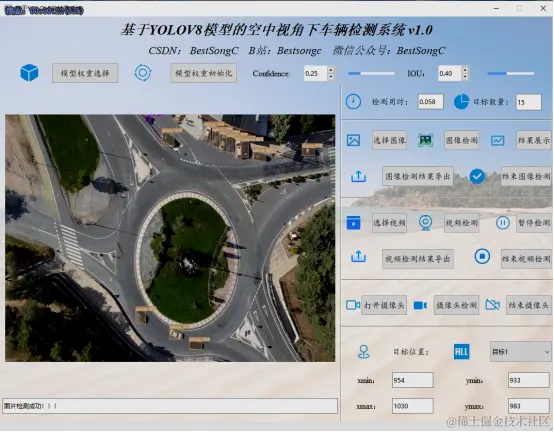The image size is (554, 432).
Task: Click the clock detection time icon
Action: 353,102
